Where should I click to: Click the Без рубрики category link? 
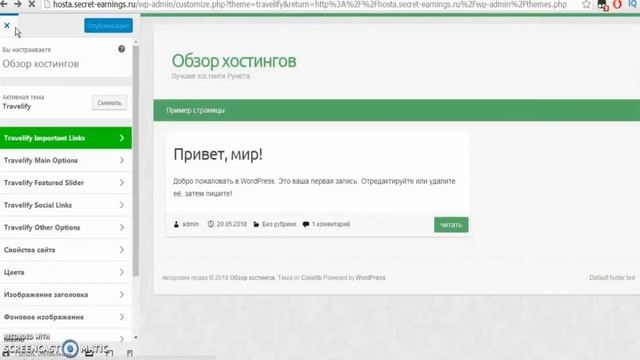coord(279,224)
